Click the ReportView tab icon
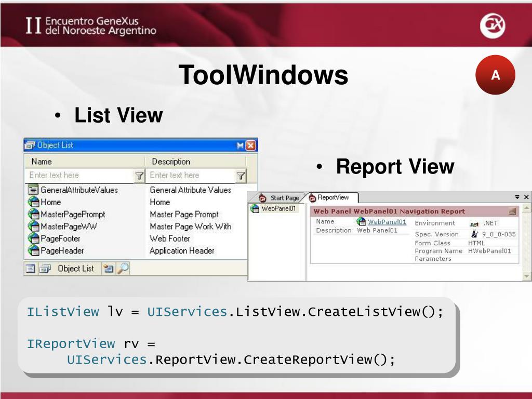This screenshot has width=532, height=399. (x=312, y=198)
